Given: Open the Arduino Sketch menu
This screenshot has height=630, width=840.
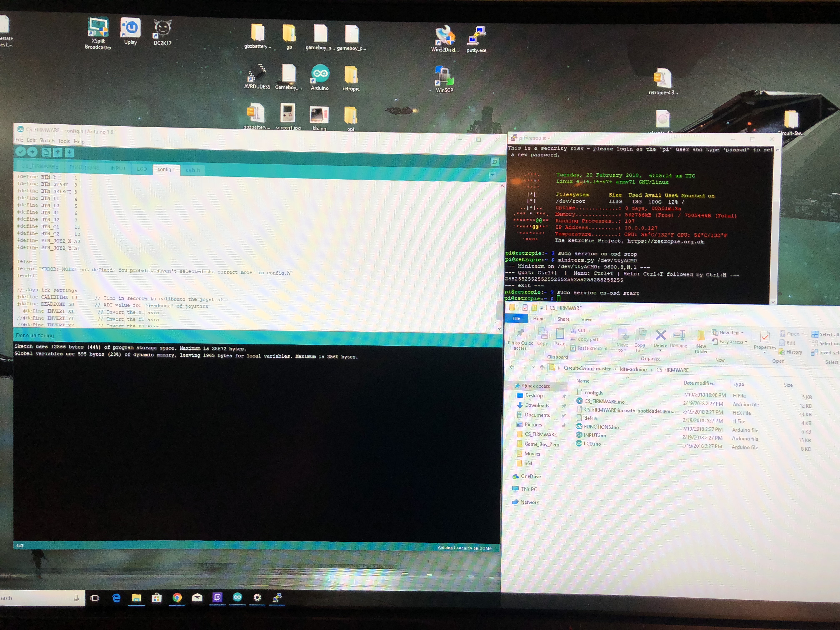Looking at the screenshot, I should (47, 140).
